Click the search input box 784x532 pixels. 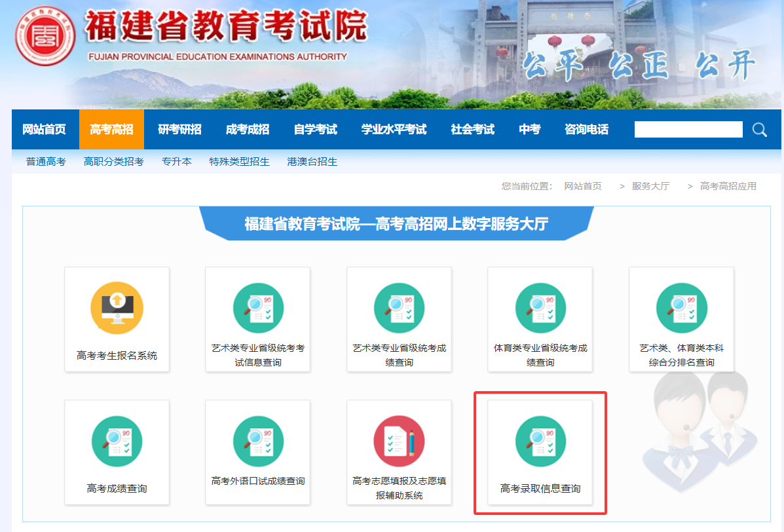[688, 130]
